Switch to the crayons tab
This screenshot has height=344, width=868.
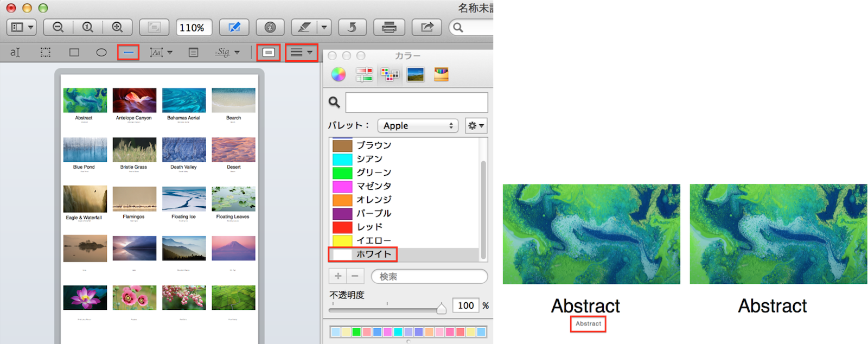tap(441, 74)
